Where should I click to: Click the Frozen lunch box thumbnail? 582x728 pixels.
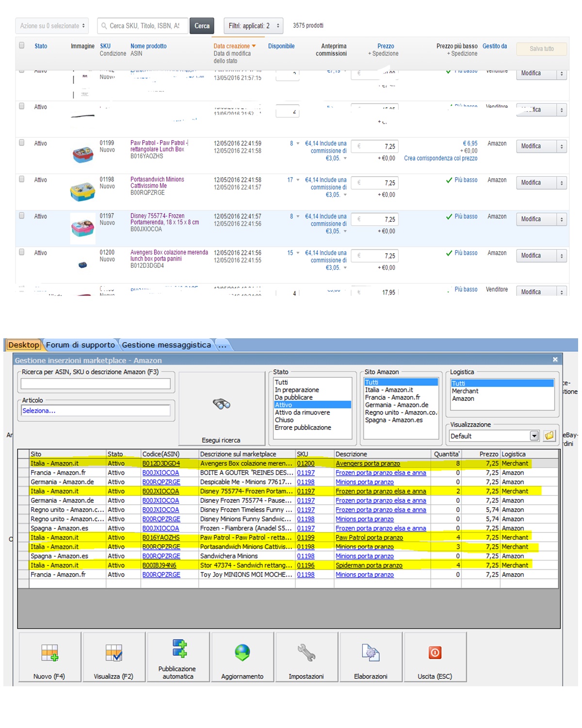click(x=83, y=227)
